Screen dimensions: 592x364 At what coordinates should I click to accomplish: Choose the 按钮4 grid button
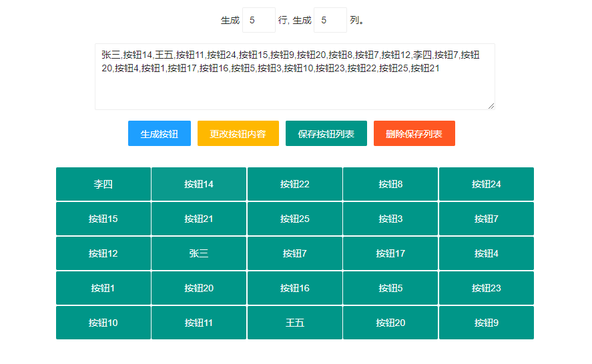point(487,253)
